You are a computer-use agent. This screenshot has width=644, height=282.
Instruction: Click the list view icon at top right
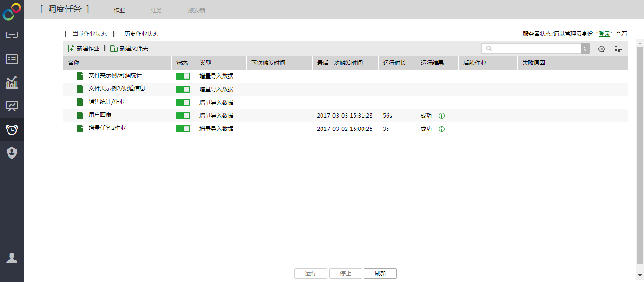619,48
